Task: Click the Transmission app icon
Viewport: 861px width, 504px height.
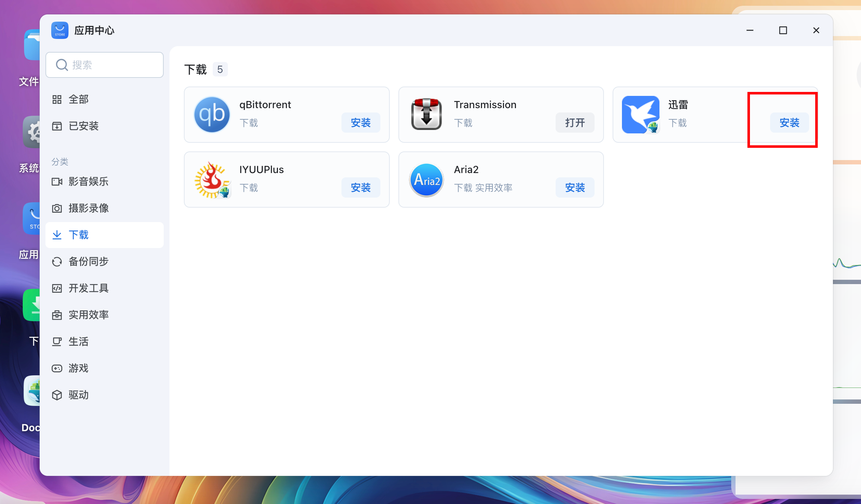Action: point(426,115)
